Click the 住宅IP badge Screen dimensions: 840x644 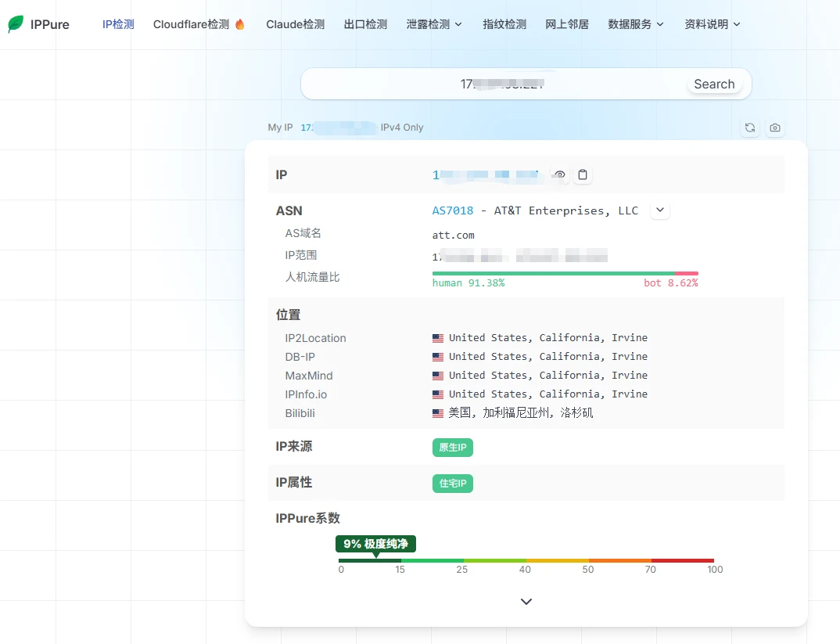click(x=453, y=484)
